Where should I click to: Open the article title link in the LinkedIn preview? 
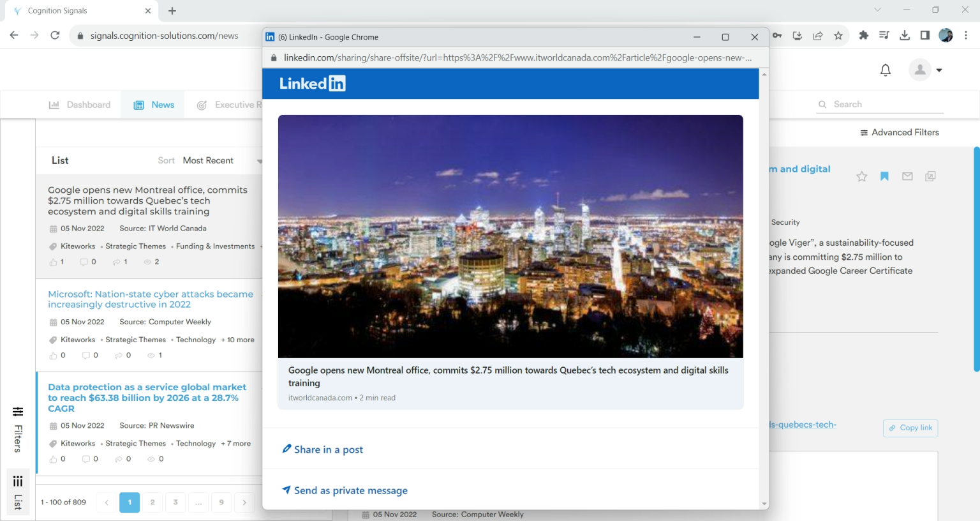[x=509, y=377]
